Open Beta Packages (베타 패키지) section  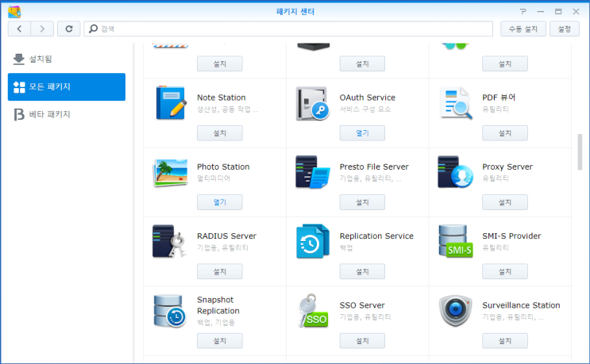(67, 114)
